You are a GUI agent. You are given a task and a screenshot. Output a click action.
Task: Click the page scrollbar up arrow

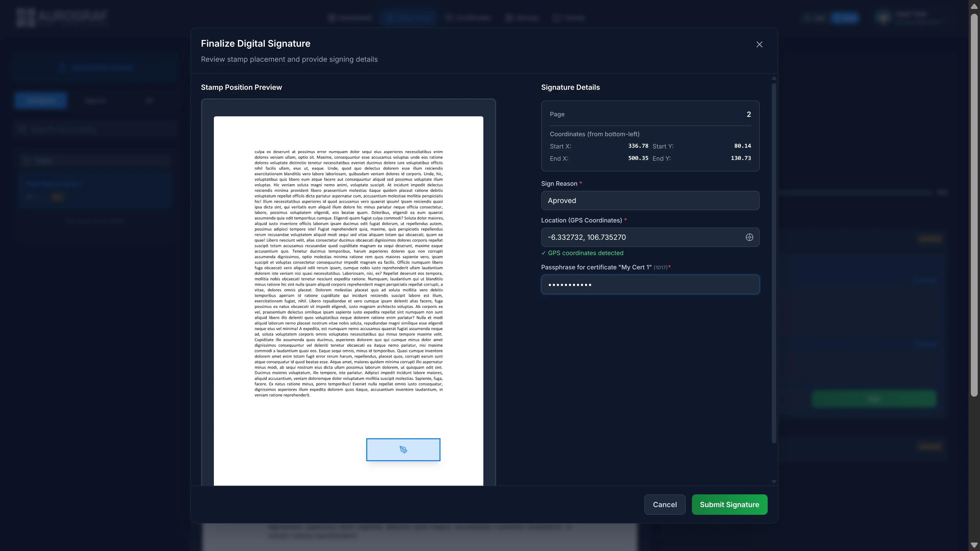(974, 6)
